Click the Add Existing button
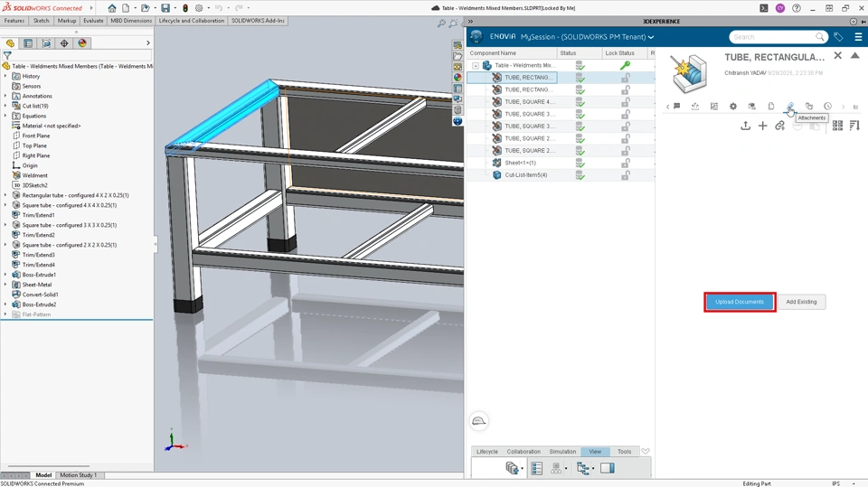 [801, 302]
